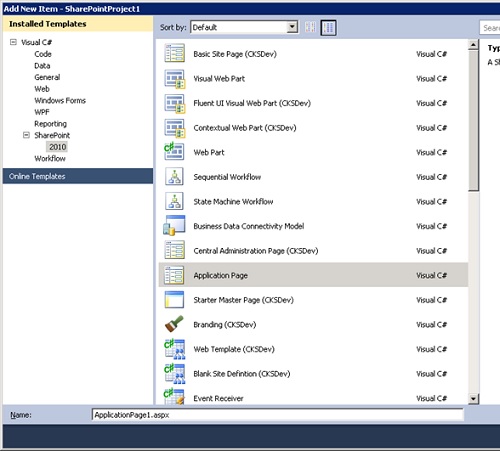The height and width of the screenshot is (451, 500).
Task: Switch to small icons view
Action: tap(310, 27)
